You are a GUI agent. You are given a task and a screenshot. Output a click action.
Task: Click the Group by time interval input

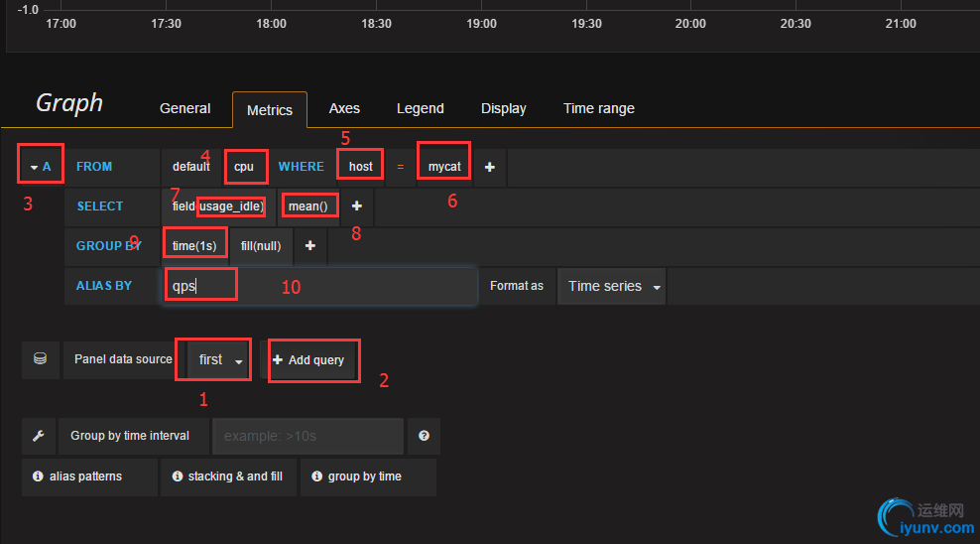coord(307,436)
